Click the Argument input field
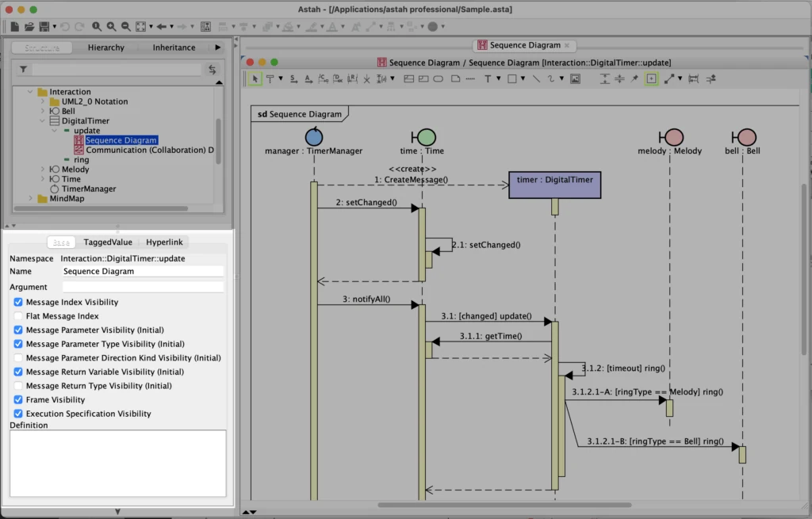Image resolution: width=812 pixels, height=519 pixels. [x=143, y=287]
